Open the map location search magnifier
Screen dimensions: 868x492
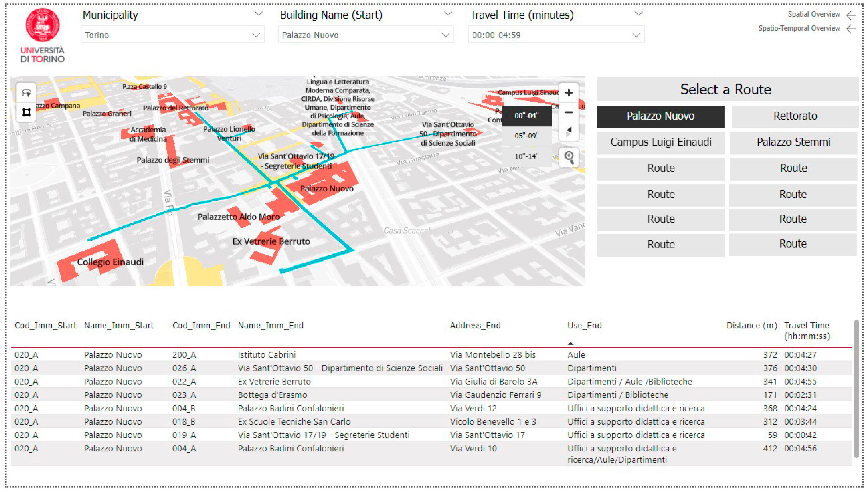[569, 157]
